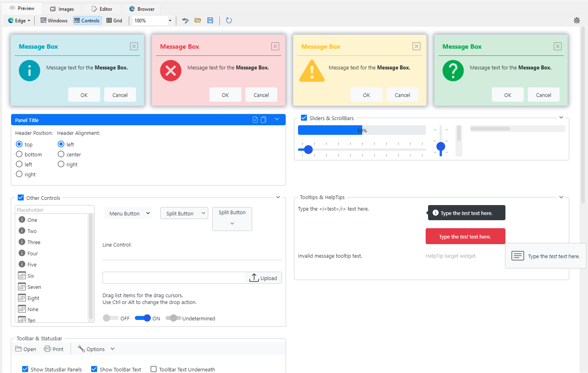Toggle the OFF switch
Image resolution: width=588 pixels, height=373 pixels.
tap(110, 318)
